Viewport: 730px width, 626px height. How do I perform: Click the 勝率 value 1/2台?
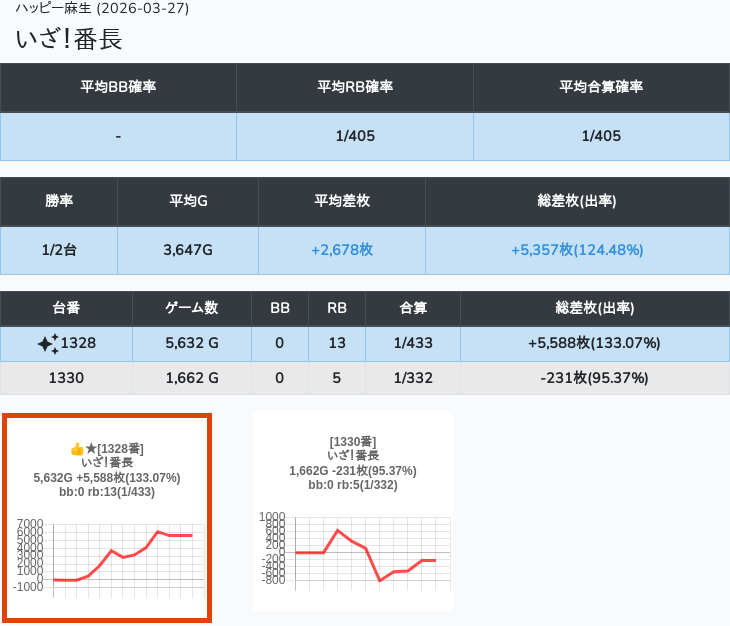point(59,250)
